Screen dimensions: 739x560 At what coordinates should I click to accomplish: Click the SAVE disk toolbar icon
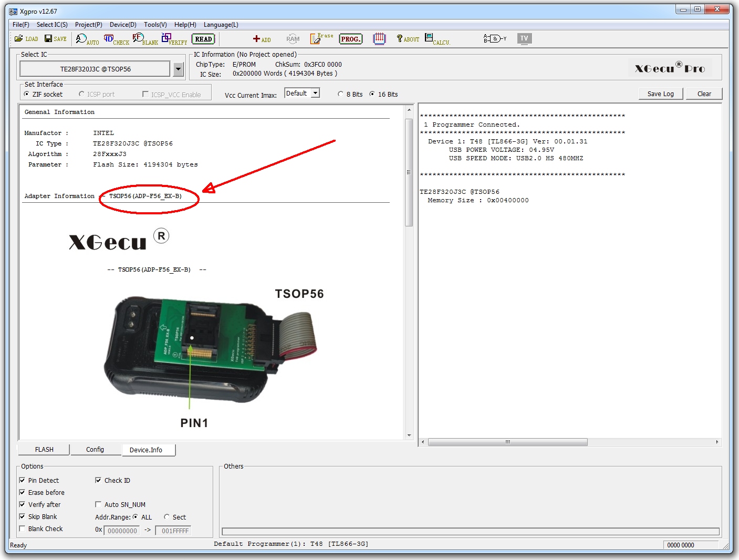point(55,39)
